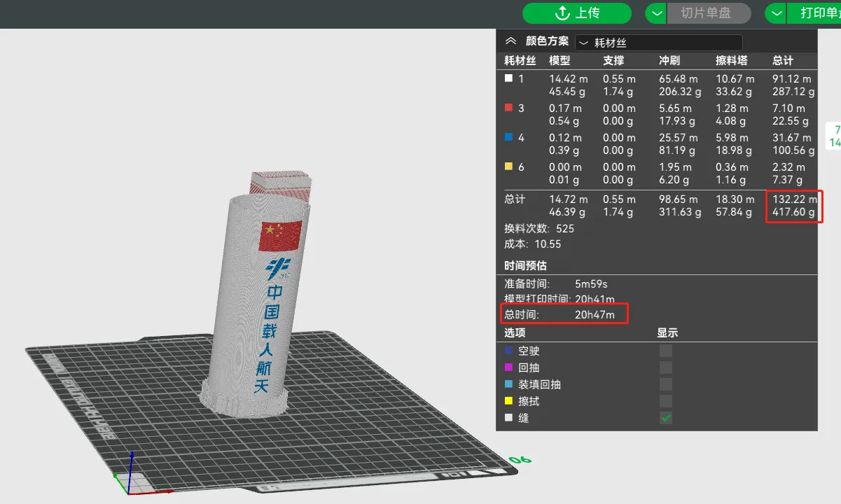Click the 支撑 column header

[613, 61]
